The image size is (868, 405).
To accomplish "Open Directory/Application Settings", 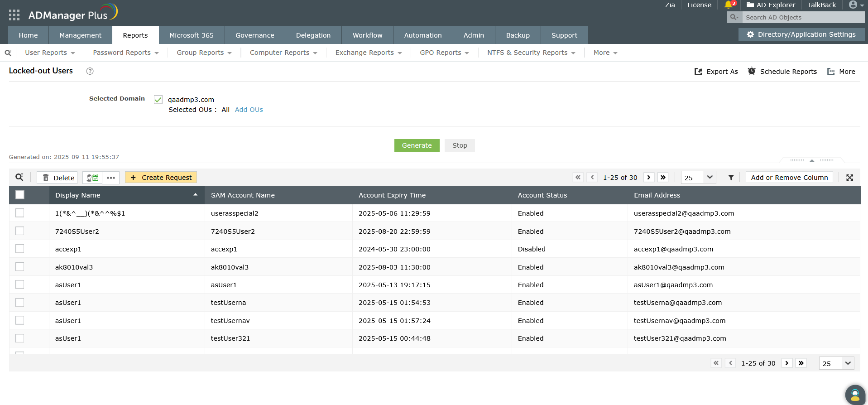I will pos(801,34).
